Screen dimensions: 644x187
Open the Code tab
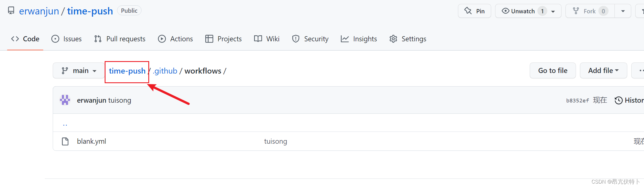pyautogui.click(x=25, y=39)
